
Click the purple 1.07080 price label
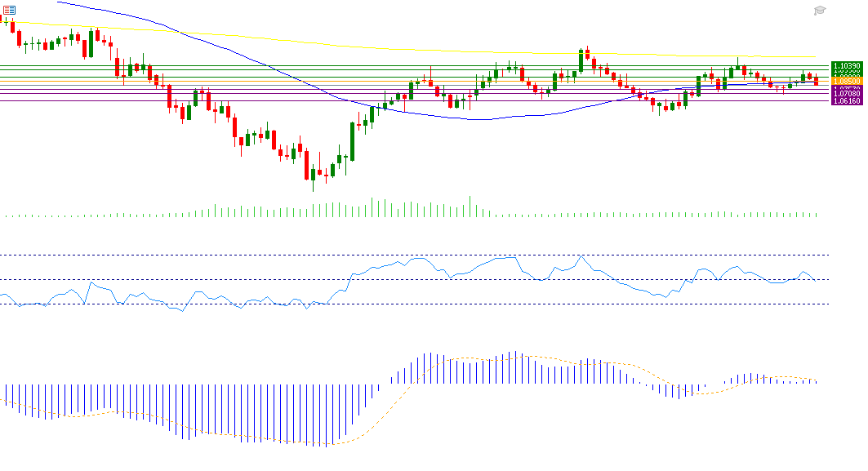846,94
